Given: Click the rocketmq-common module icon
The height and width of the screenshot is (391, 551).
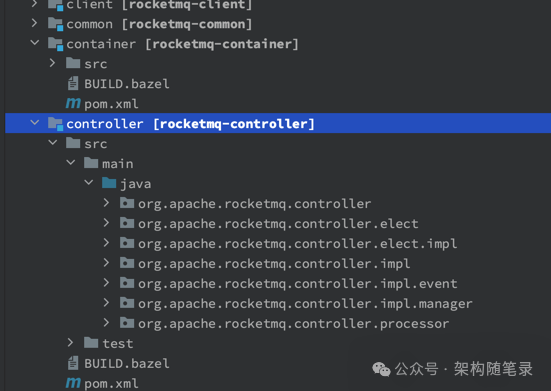Looking at the screenshot, I should [55, 24].
